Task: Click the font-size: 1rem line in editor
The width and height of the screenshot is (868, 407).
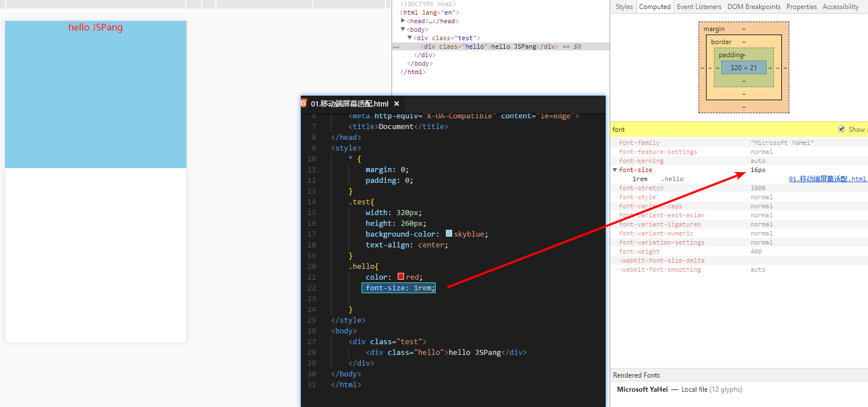Action: (399, 288)
